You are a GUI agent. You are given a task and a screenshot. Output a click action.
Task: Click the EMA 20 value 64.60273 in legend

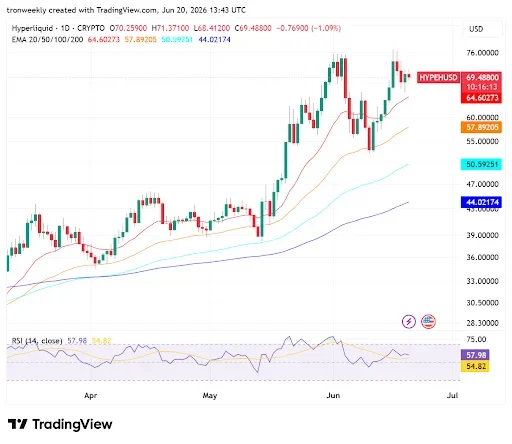[x=104, y=40]
